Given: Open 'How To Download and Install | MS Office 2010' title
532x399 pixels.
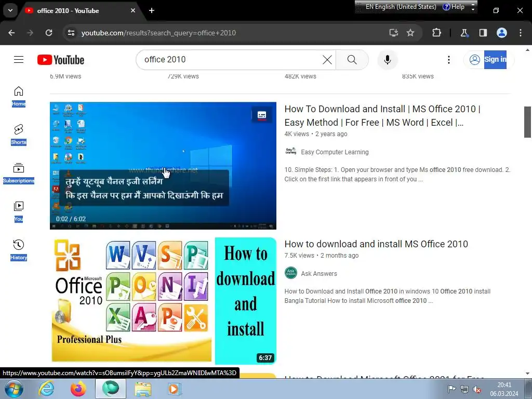Looking at the screenshot, I should [382, 116].
